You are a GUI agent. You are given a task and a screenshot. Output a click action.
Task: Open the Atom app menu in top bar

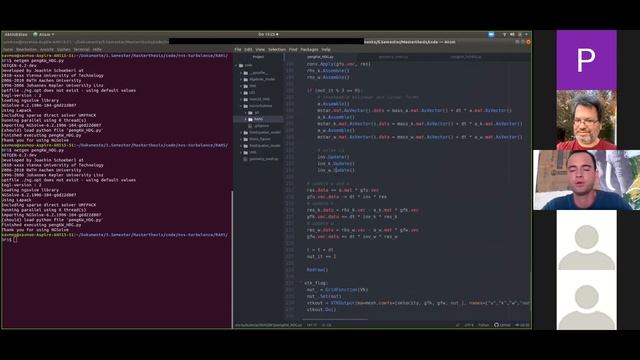44,35
